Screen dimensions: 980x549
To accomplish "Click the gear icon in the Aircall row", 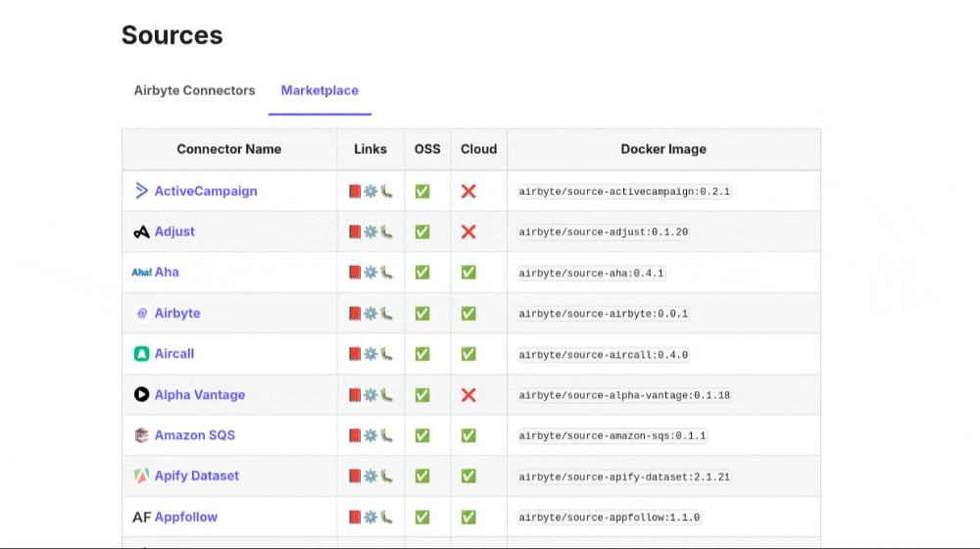I will coord(370,354).
